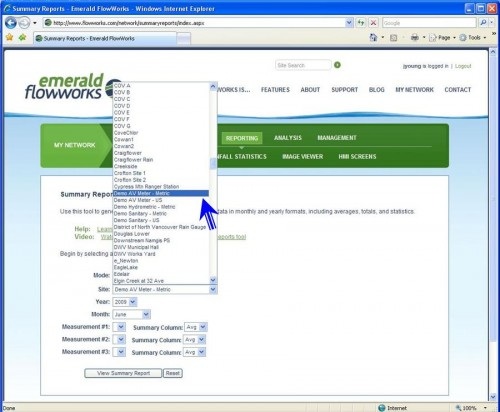
Task: Open the Measurement #3 dropdown
Action: click(119, 352)
